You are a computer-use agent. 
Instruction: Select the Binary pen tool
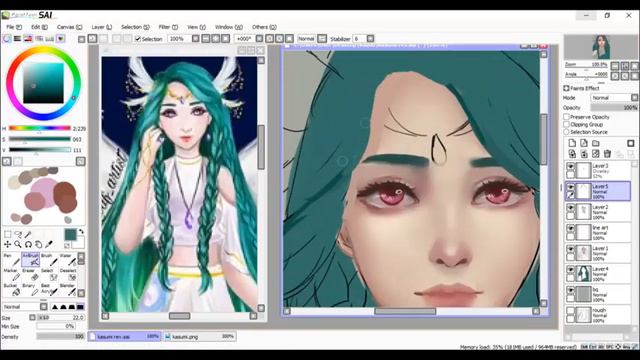[x=31, y=289]
